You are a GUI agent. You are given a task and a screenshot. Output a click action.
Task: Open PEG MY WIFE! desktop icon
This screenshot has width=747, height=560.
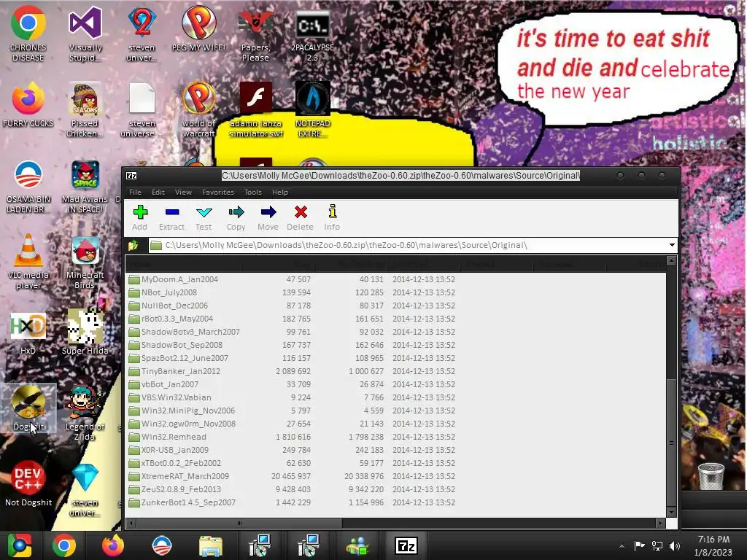198,28
